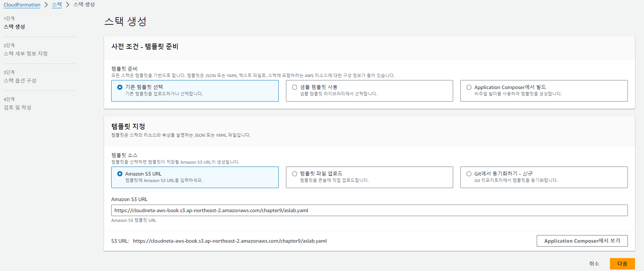Open step 2 스택 세부 정보 지정
Viewport: 644px width, 271px height.
25,53
